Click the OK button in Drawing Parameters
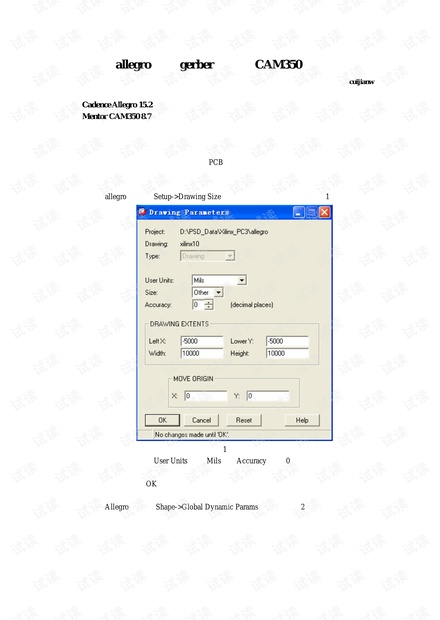 point(162,420)
